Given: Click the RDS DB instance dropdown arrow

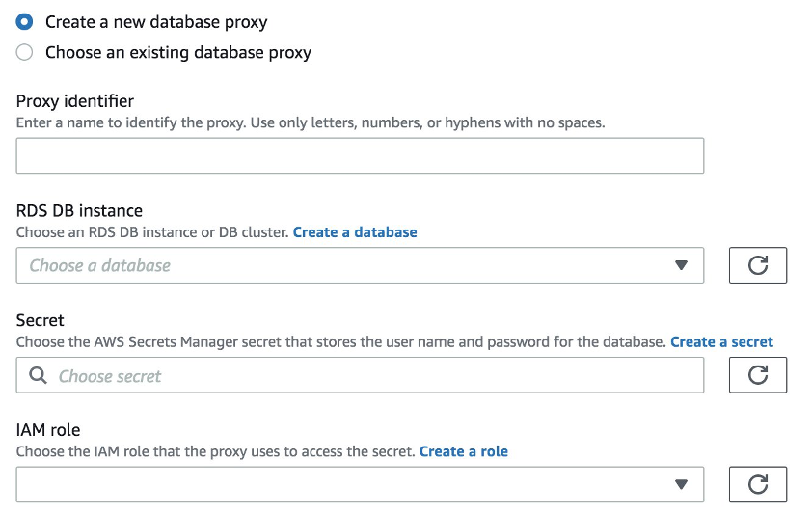Looking at the screenshot, I should pos(681,266).
